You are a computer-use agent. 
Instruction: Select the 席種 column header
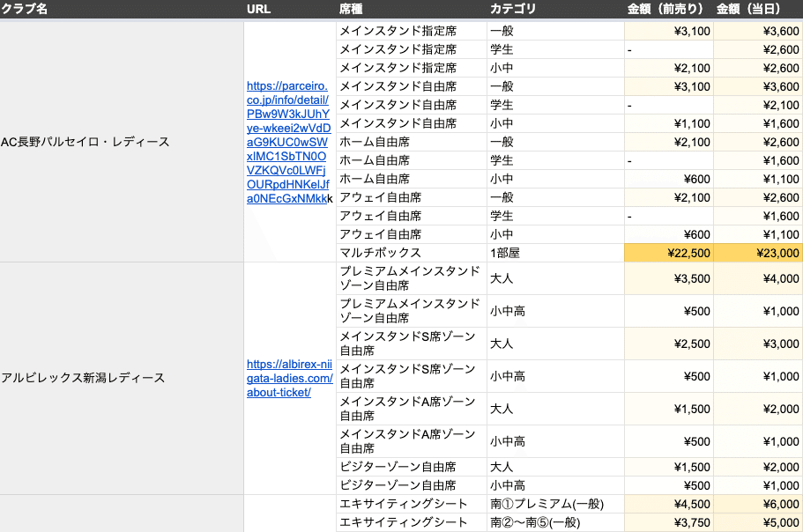pyautogui.click(x=351, y=9)
